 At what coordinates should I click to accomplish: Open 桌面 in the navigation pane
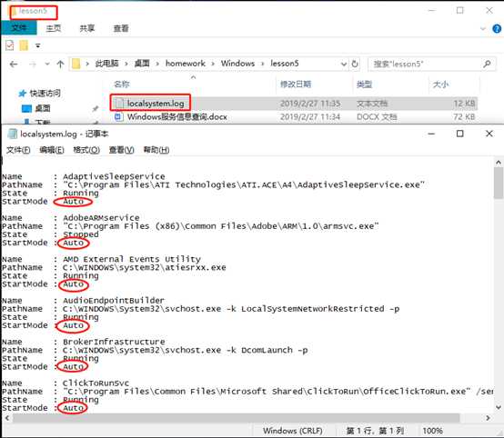click(x=43, y=108)
